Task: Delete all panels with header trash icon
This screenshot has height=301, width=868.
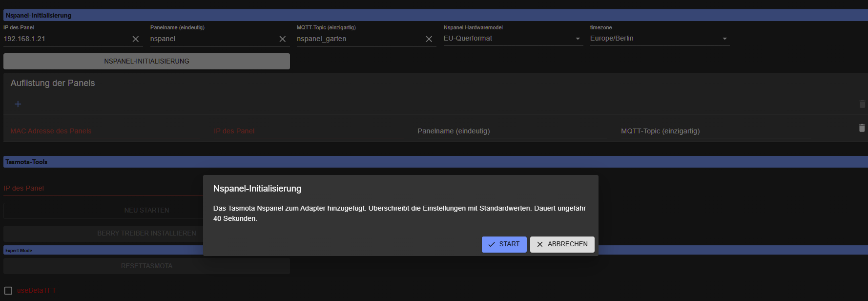Action: click(x=862, y=104)
